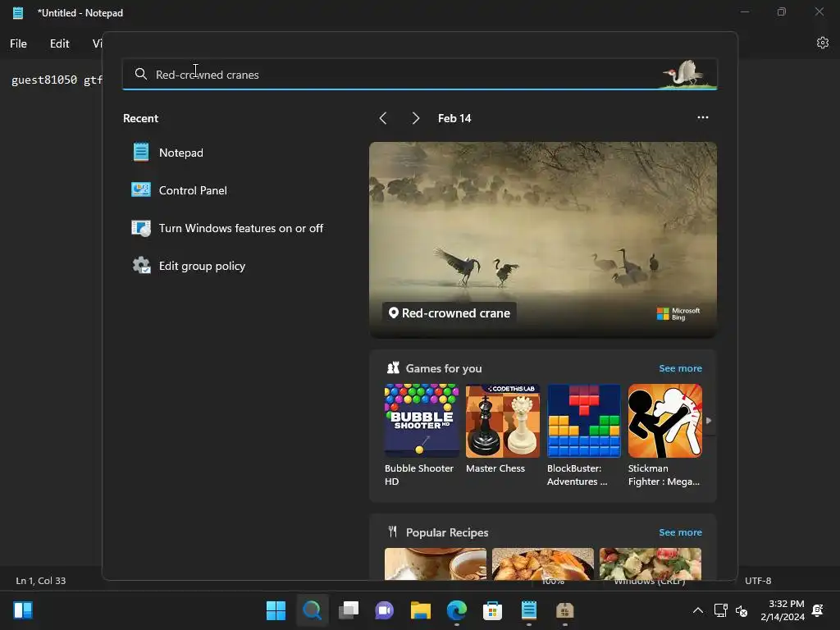This screenshot has height=630, width=840.
Task: Click the Popular Recipes heading
Action: click(447, 532)
